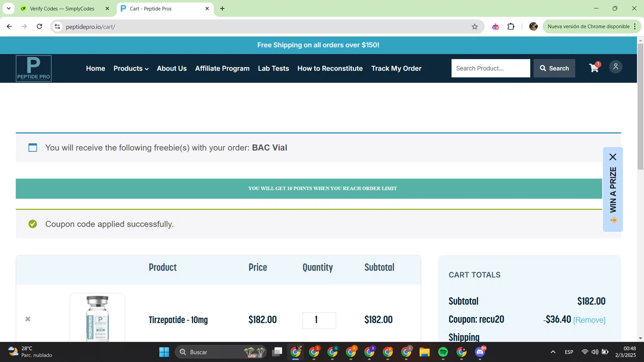
Task: Open the Chrome profile avatar
Action: (x=533, y=27)
